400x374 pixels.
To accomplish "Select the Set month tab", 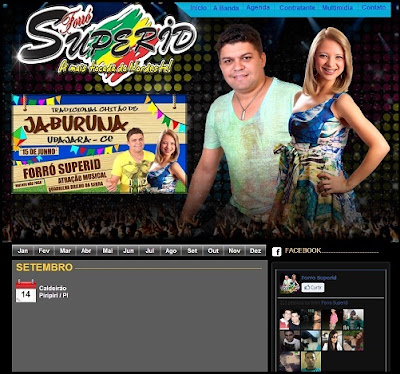I will pyautogui.click(x=192, y=251).
